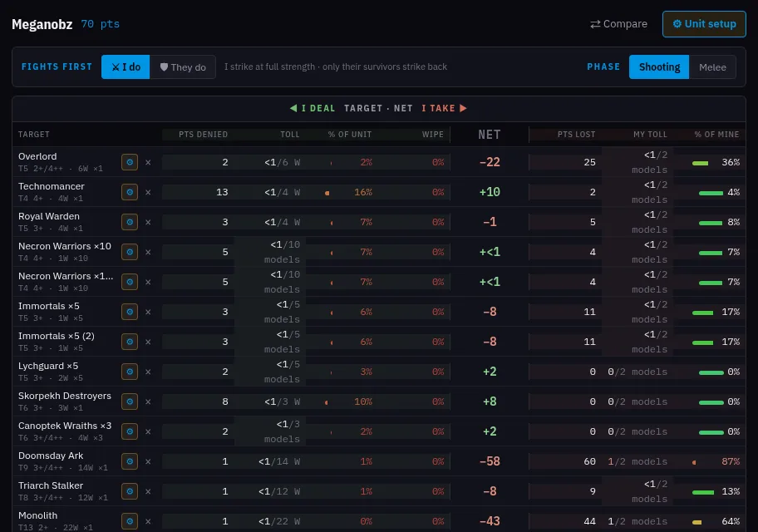Open Triarch Stalker gear settings
This screenshot has height=532, width=758.
pyautogui.click(x=130, y=492)
